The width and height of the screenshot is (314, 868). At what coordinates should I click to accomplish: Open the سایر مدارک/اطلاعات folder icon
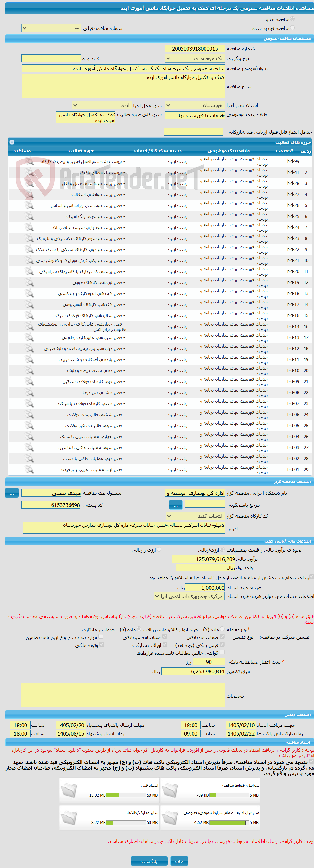pos(69,817)
